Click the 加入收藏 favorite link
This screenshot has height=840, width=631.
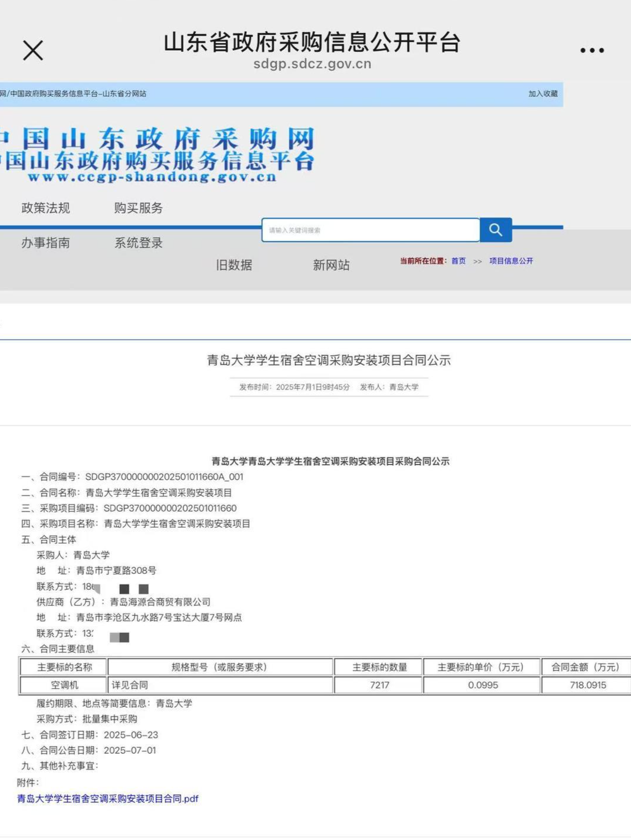click(x=544, y=93)
